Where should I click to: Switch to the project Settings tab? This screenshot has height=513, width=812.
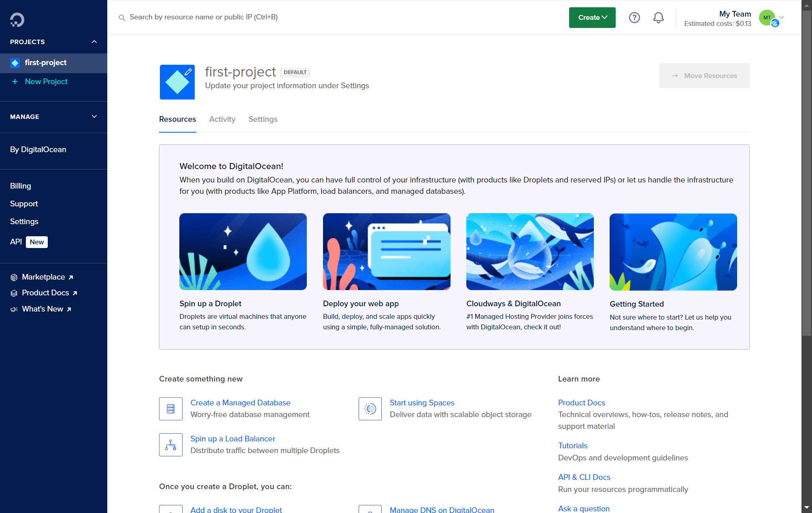tap(263, 119)
